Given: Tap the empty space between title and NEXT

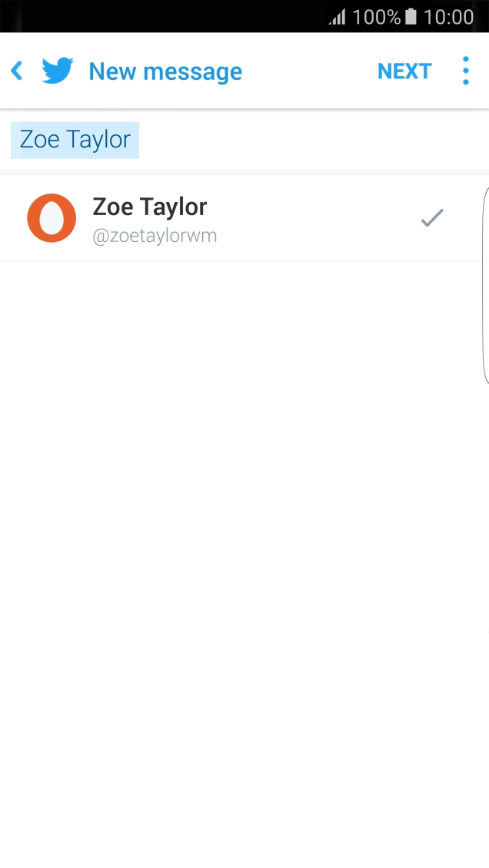Looking at the screenshot, I should tap(308, 71).
